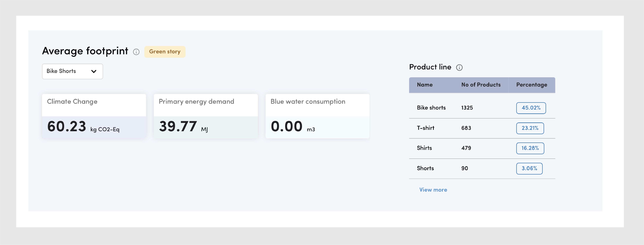This screenshot has height=245, width=644.
Task: Click the 3.06% percentage badge
Action: coord(529,168)
